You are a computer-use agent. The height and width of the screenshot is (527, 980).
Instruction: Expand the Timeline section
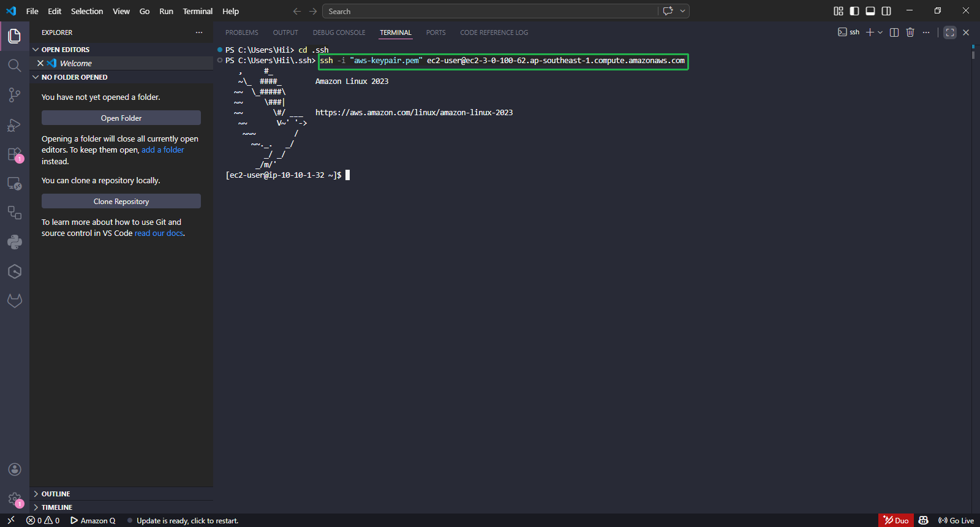122,507
